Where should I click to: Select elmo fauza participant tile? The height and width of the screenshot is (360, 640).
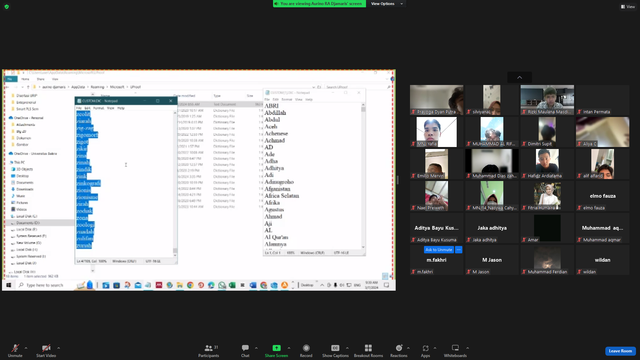coord(602,196)
